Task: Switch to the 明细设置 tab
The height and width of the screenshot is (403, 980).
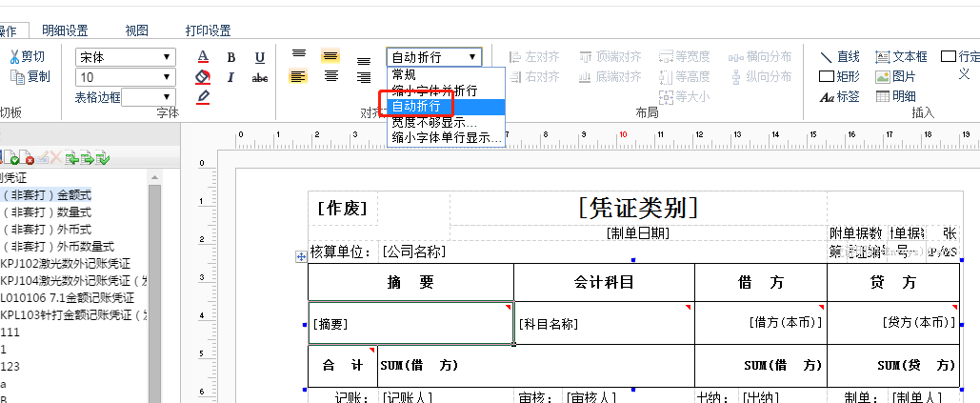Action: click(x=65, y=30)
